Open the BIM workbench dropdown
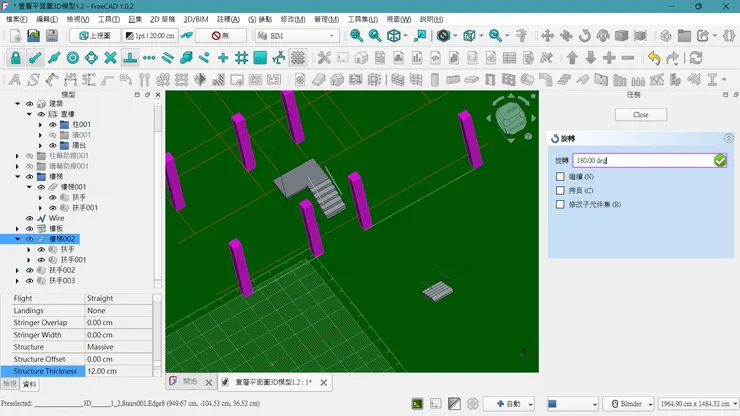 297,36
